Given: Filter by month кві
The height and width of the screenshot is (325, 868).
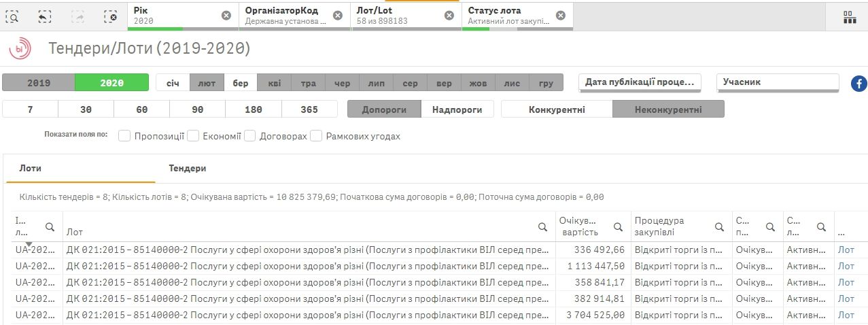Looking at the screenshot, I should [x=275, y=83].
